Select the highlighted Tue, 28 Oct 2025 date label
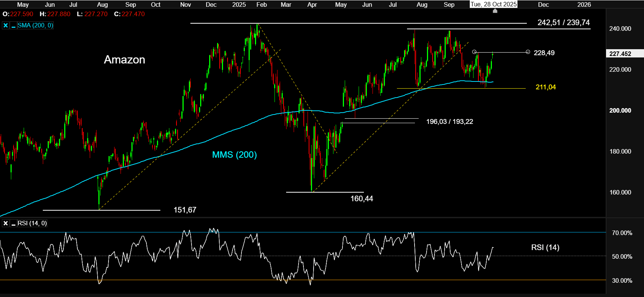Image resolution: width=644 pixels, height=297 pixels. (493, 5)
